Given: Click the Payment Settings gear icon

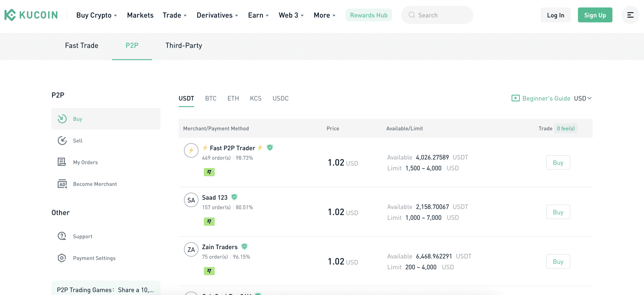Looking at the screenshot, I should click(x=62, y=258).
